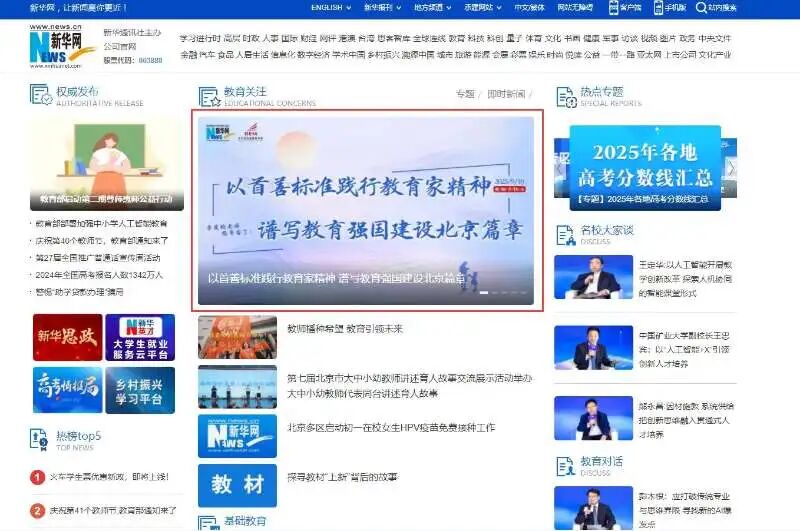Open article 2024年全国高考报名人数1342万人
This screenshot has height=531, width=800.
pyautogui.click(x=99, y=275)
